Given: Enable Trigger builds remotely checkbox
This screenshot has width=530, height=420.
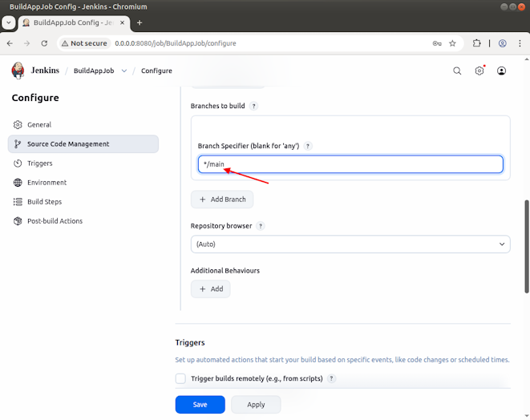Looking at the screenshot, I should pos(180,378).
